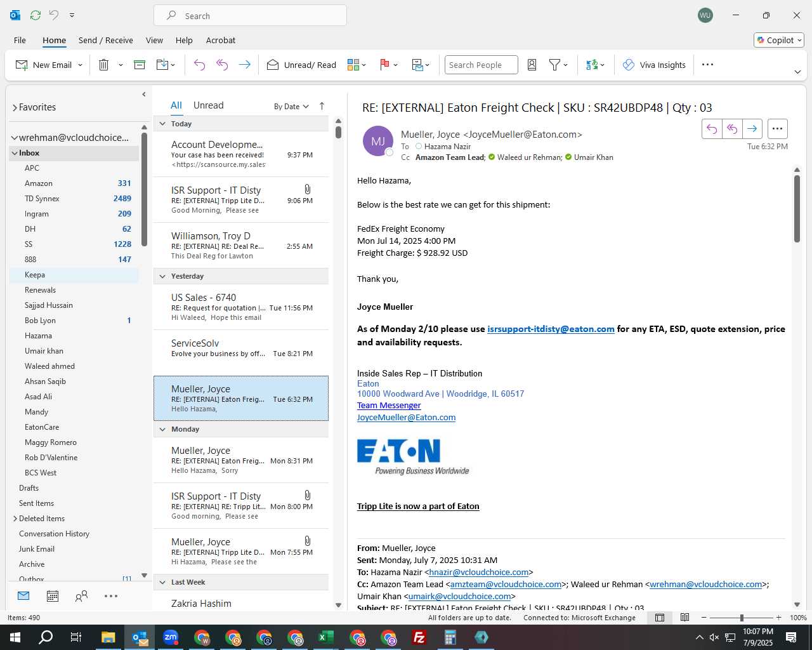Click the Rules quick steps icon
Viewport: 812px width, 650px height.
tap(417, 65)
